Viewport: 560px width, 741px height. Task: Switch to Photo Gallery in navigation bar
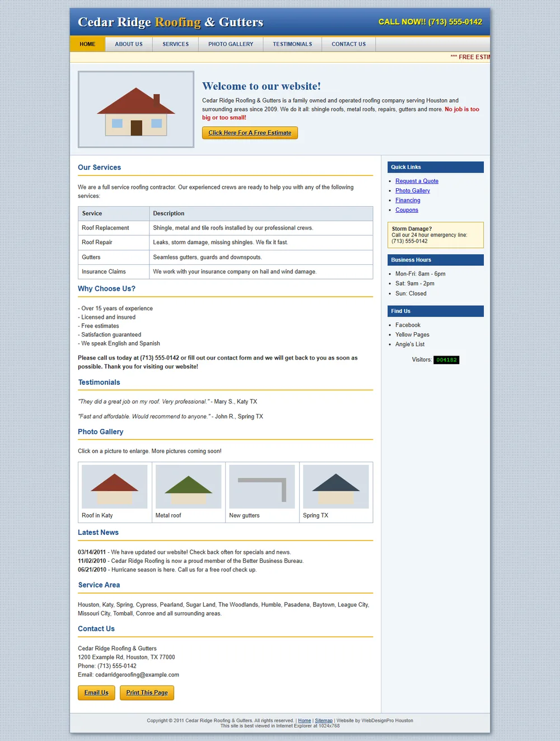(x=231, y=44)
